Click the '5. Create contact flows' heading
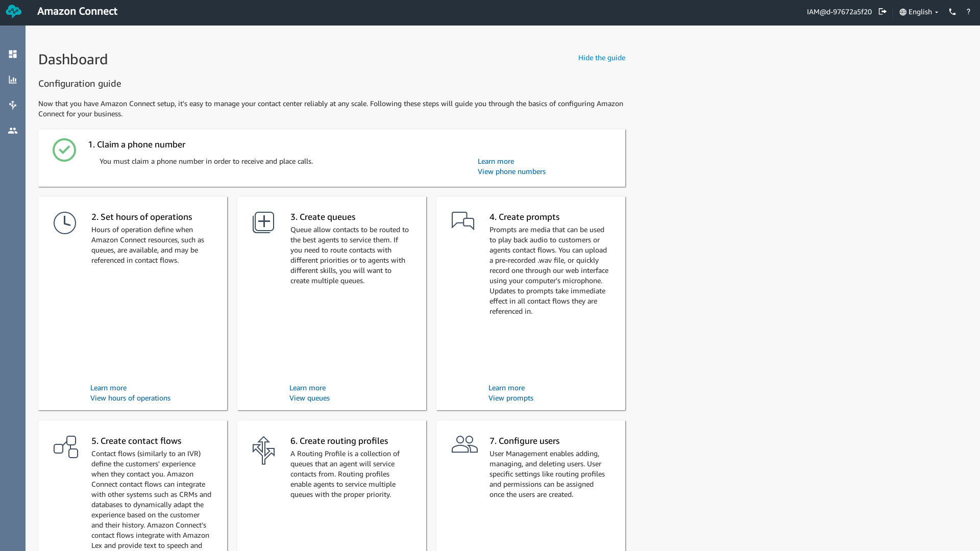 click(136, 441)
